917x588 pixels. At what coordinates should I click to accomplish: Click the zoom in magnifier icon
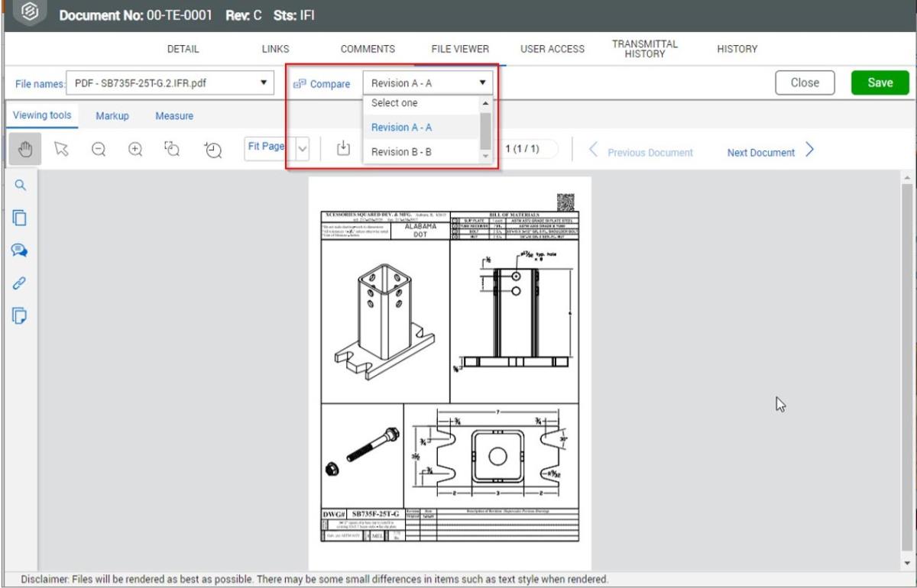click(x=136, y=151)
